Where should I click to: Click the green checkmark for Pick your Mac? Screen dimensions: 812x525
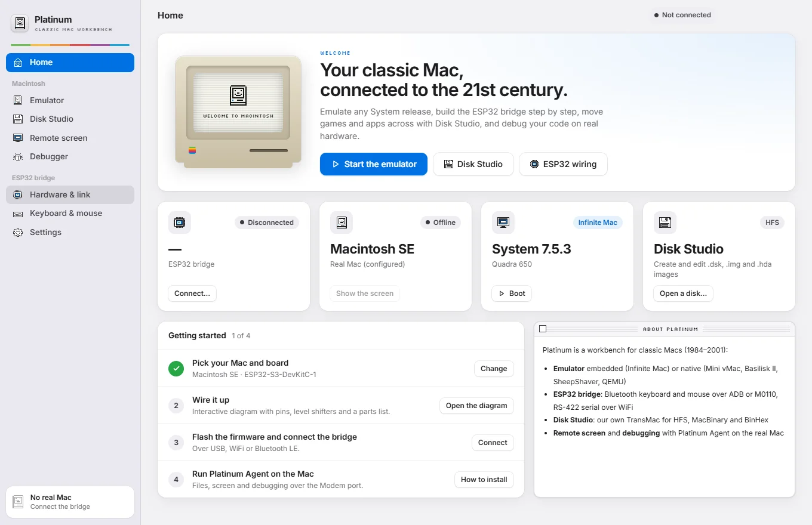[x=176, y=369]
